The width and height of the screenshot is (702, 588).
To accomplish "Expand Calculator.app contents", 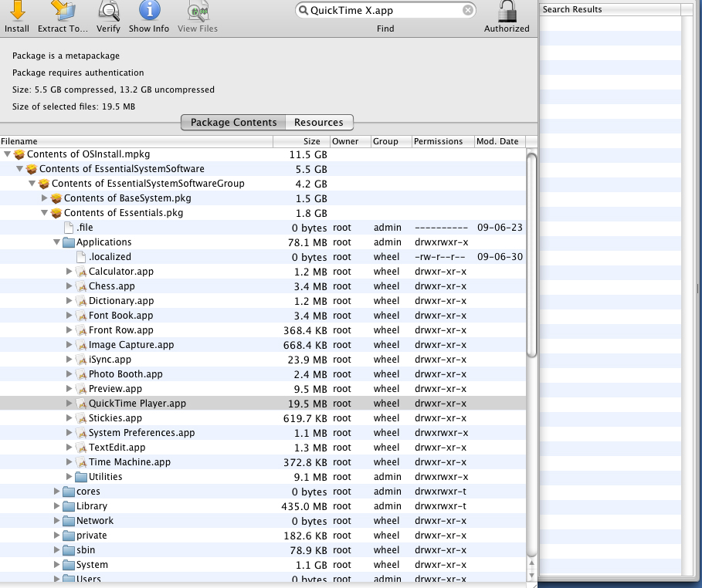I will pyautogui.click(x=69, y=272).
